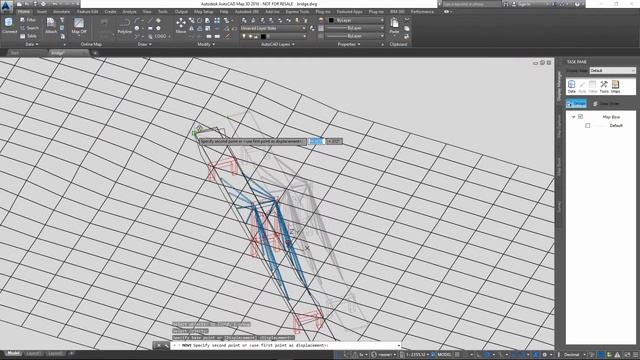The image size is (640, 360).
Task: Expand the Draw panel dropdown
Action: 144,44
